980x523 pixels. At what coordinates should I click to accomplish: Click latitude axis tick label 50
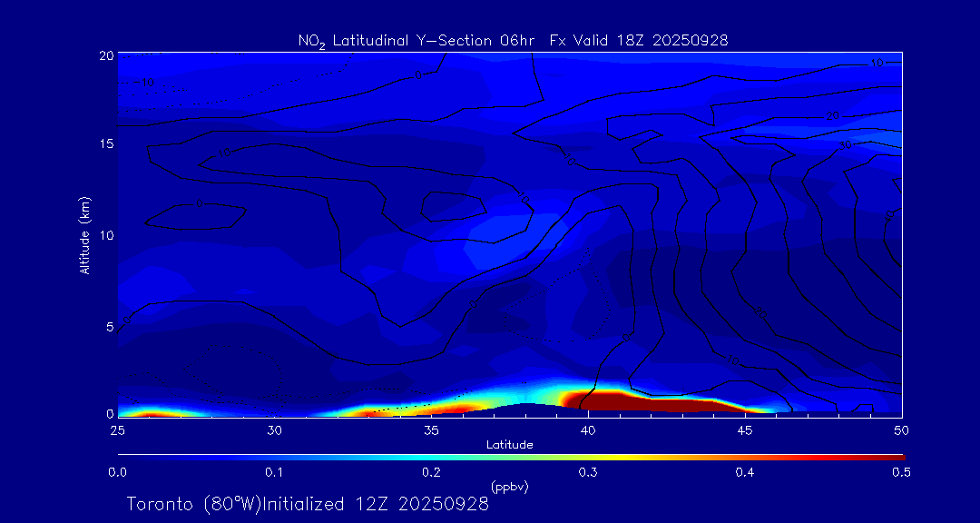(x=901, y=430)
